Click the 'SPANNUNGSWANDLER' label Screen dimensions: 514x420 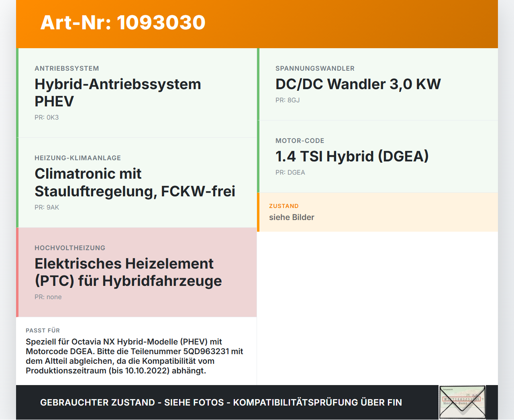click(315, 69)
